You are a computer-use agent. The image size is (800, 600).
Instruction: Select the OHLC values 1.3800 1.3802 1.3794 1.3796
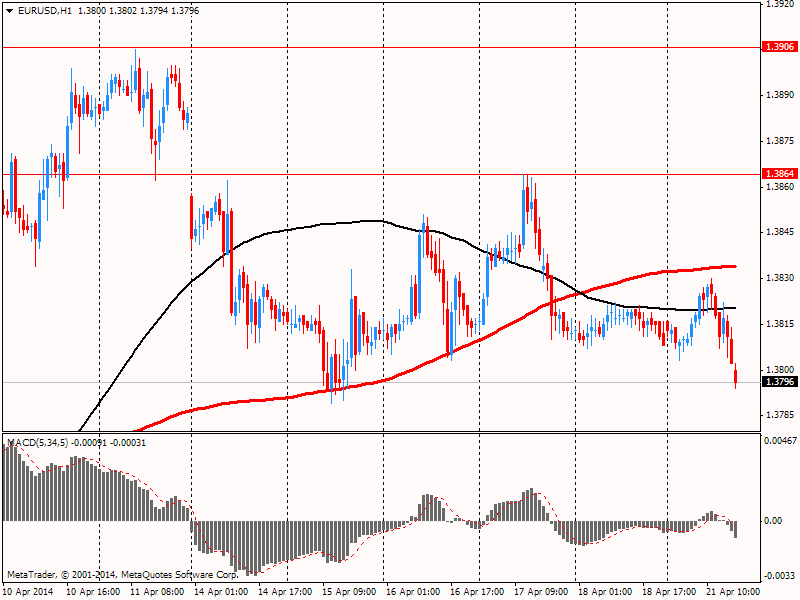[139, 11]
